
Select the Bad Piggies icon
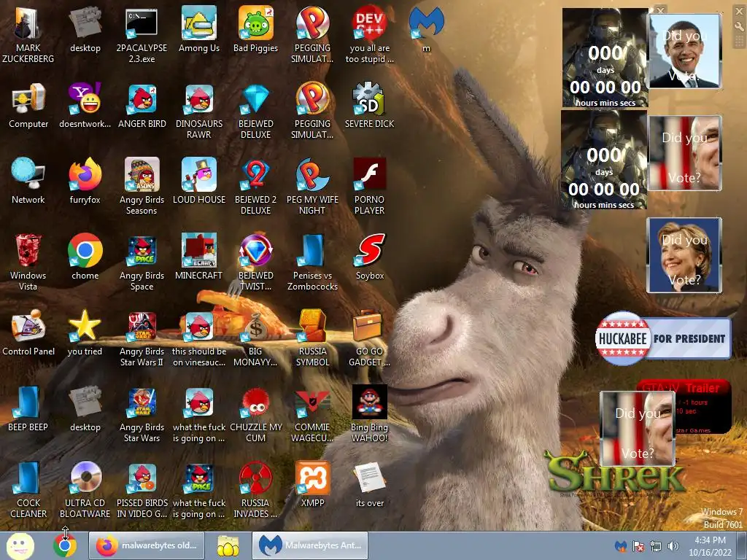point(255,29)
